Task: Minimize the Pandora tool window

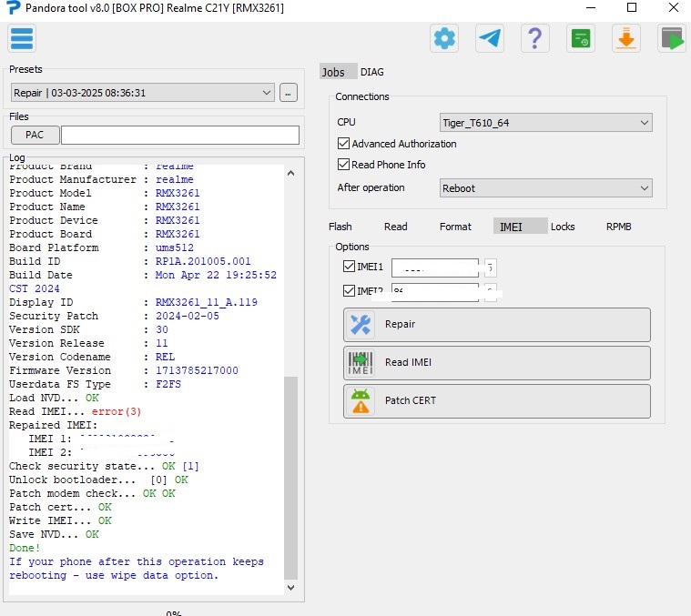Action: 591,7
